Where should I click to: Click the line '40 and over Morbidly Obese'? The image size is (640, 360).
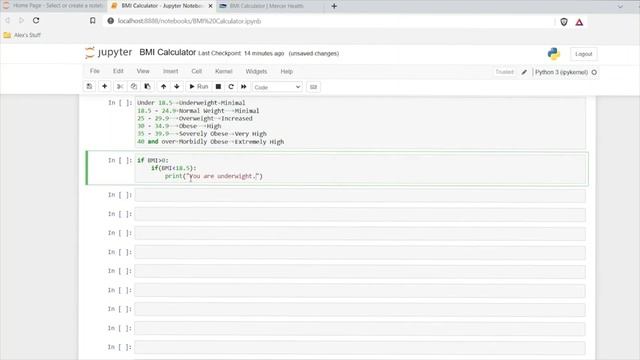pyautogui.click(x=211, y=142)
